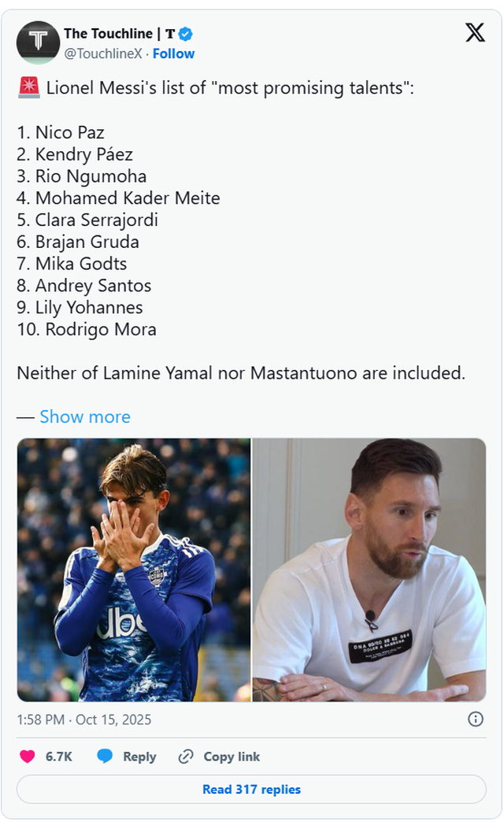
Task: Click the 6.7K likes count
Action: tap(59, 757)
